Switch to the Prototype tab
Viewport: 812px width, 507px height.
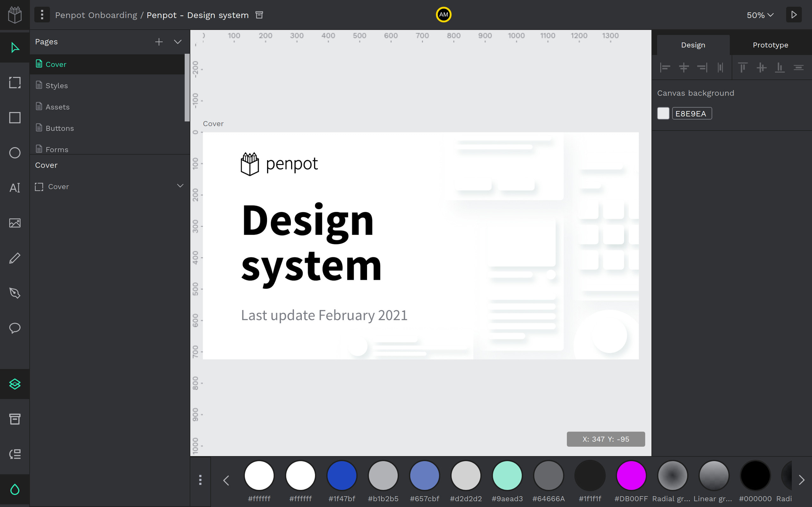coord(770,45)
